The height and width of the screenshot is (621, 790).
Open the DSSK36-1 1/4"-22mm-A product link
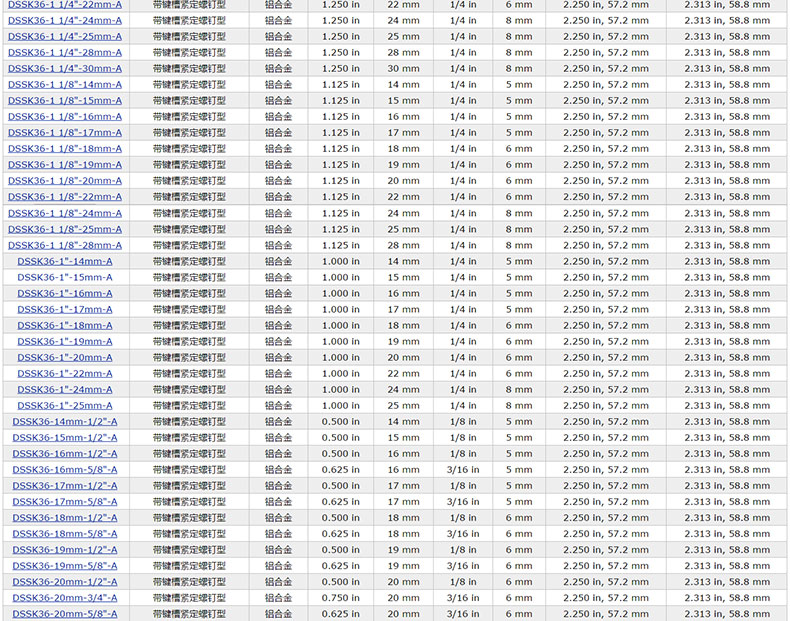tap(65, 4)
